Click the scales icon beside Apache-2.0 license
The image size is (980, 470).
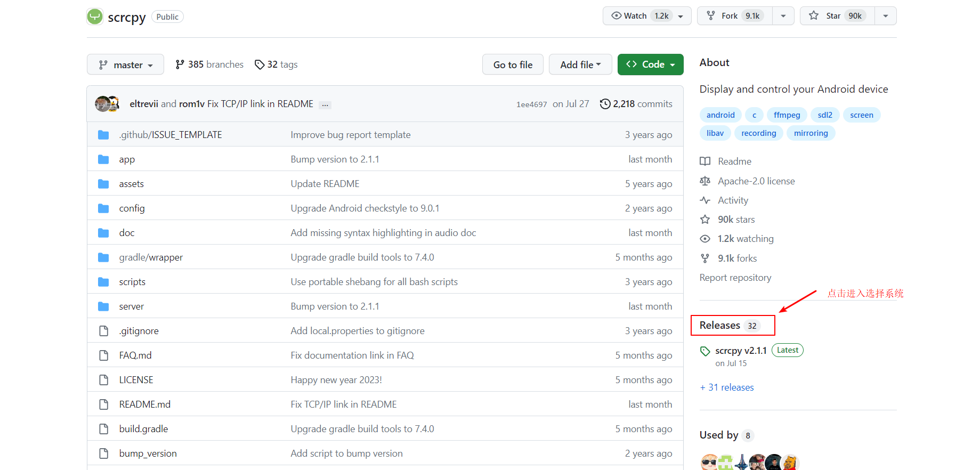(x=705, y=181)
